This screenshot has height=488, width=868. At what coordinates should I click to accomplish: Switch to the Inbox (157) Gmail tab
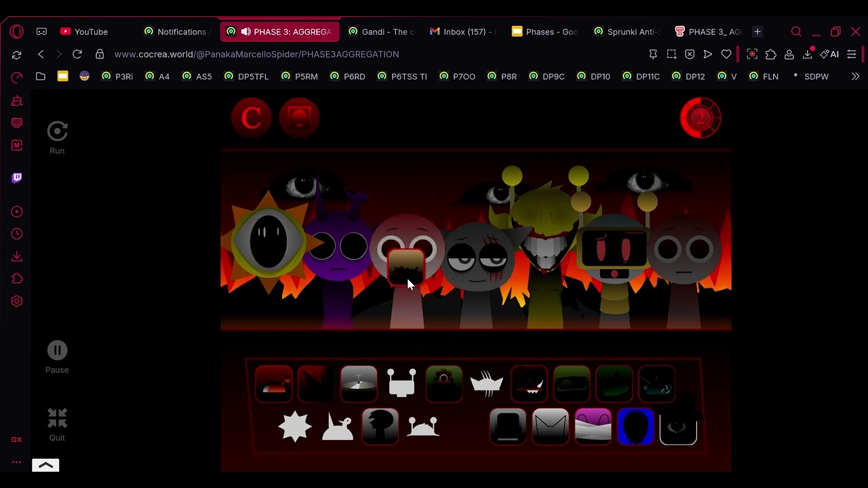pyautogui.click(x=464, y=32)
